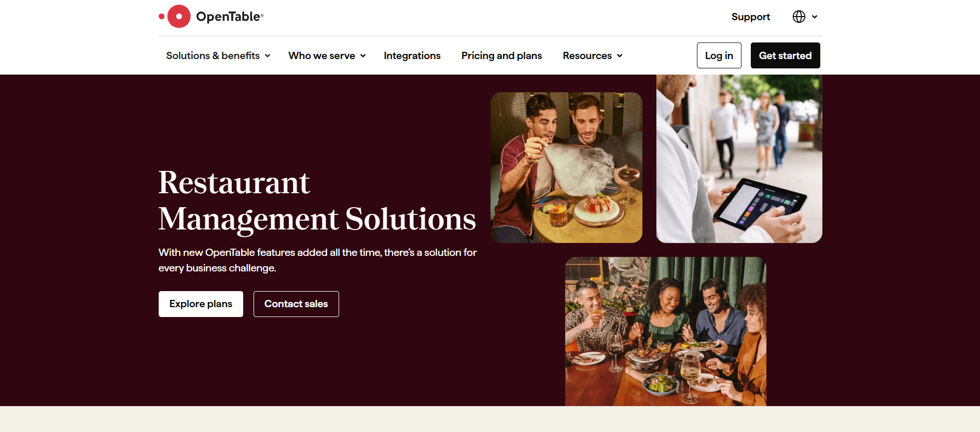
Task: Expand Solutions & benefits dropdown chevron
Action: (268, 56)
